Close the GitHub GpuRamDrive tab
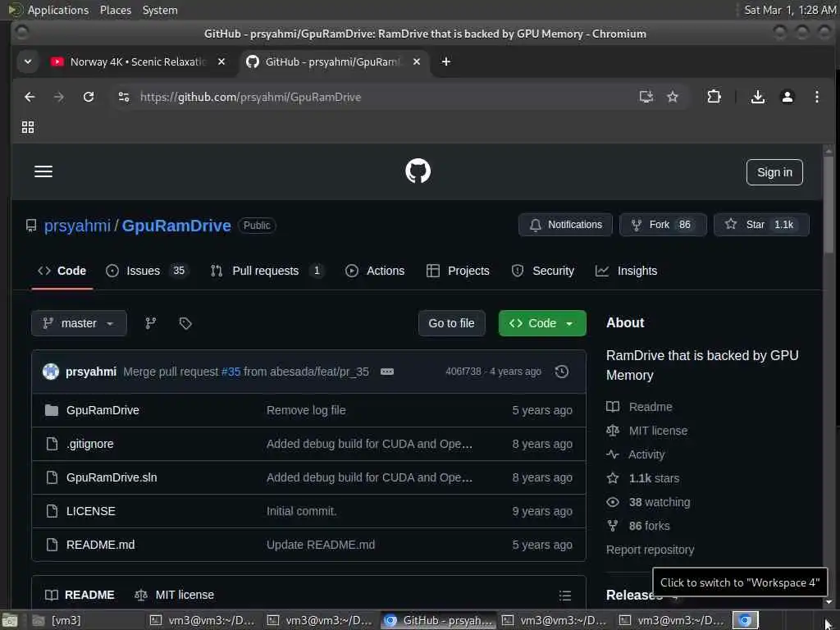The height and width of the screenshot is (630, 840). coord(416,62)
